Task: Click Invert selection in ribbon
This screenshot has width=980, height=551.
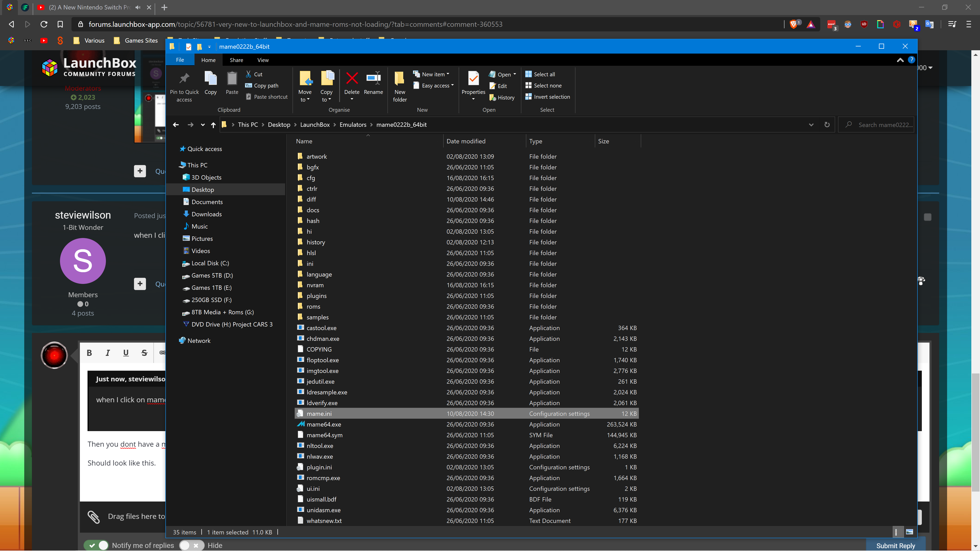Action: [x=548, y=97]
